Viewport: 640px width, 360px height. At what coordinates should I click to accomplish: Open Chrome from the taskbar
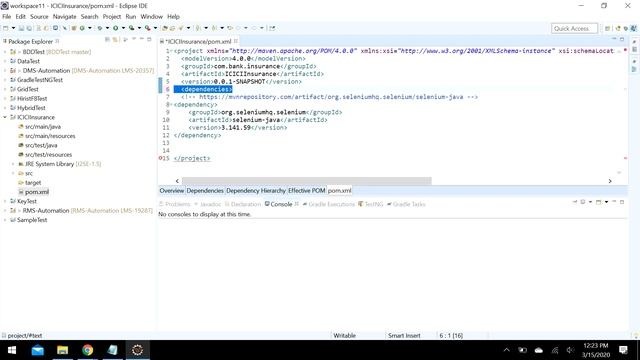coord(87,350)
